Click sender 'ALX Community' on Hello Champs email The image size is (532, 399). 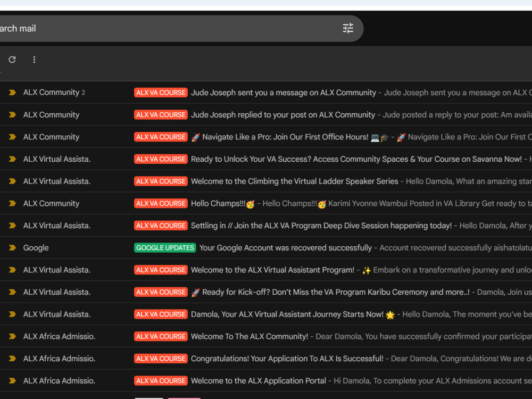tap(51, 204)
